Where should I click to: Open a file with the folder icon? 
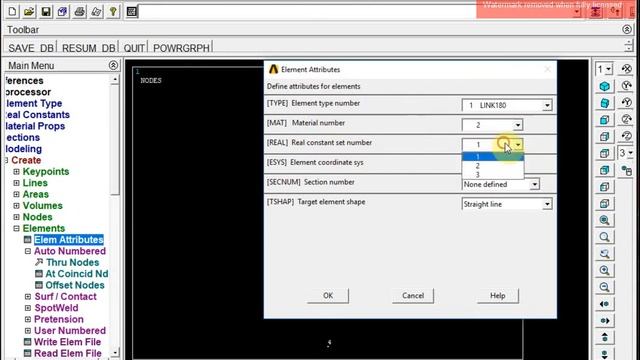[29, 11]
